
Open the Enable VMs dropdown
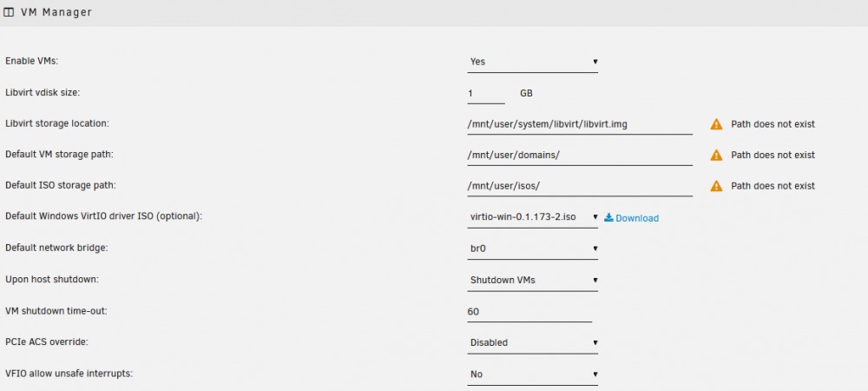tap(533, 62)
